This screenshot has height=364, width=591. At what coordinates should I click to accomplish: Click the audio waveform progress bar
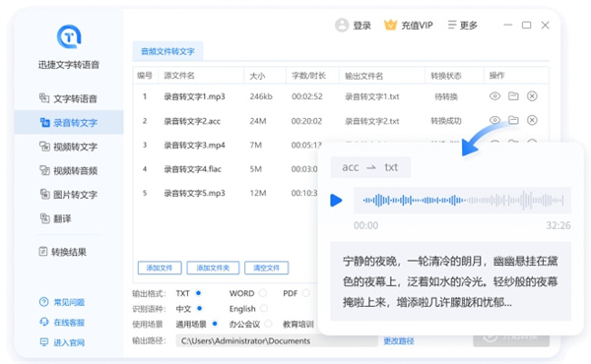[462, 201]
